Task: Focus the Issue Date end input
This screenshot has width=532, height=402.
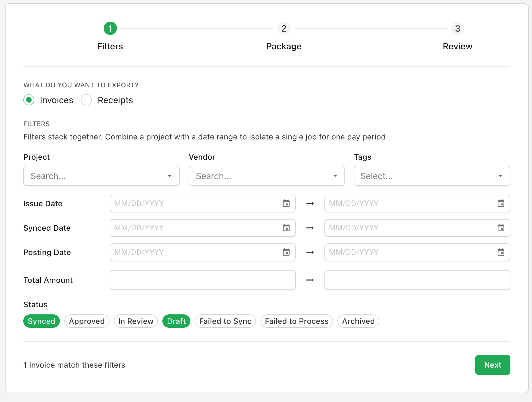Action: [417, 203]
